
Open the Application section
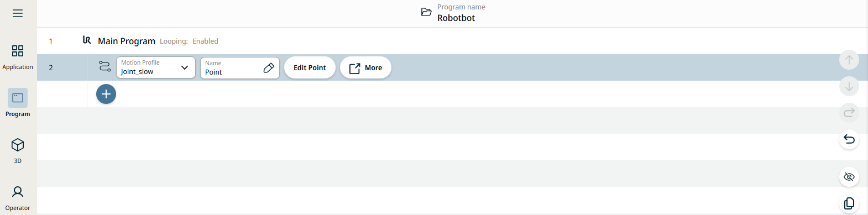tap(18, 57)
